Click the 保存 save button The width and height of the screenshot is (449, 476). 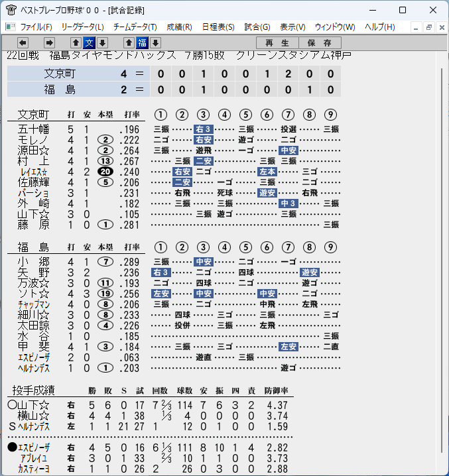coord(320,43)
